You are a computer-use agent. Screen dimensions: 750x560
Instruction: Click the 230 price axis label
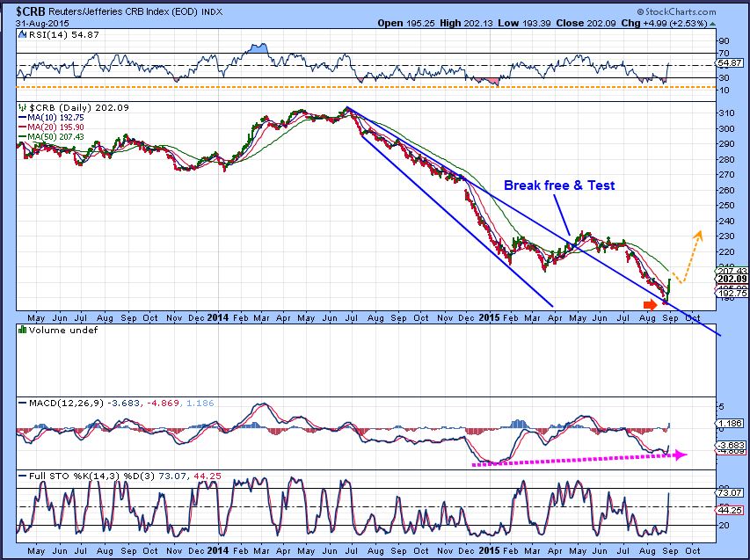(727, 236)
